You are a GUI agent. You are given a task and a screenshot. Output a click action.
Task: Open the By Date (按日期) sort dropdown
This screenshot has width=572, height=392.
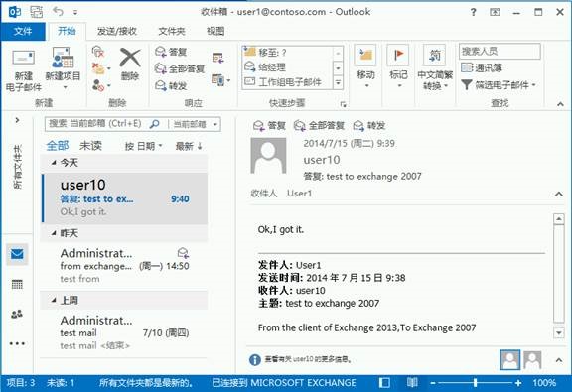point(143,146)
